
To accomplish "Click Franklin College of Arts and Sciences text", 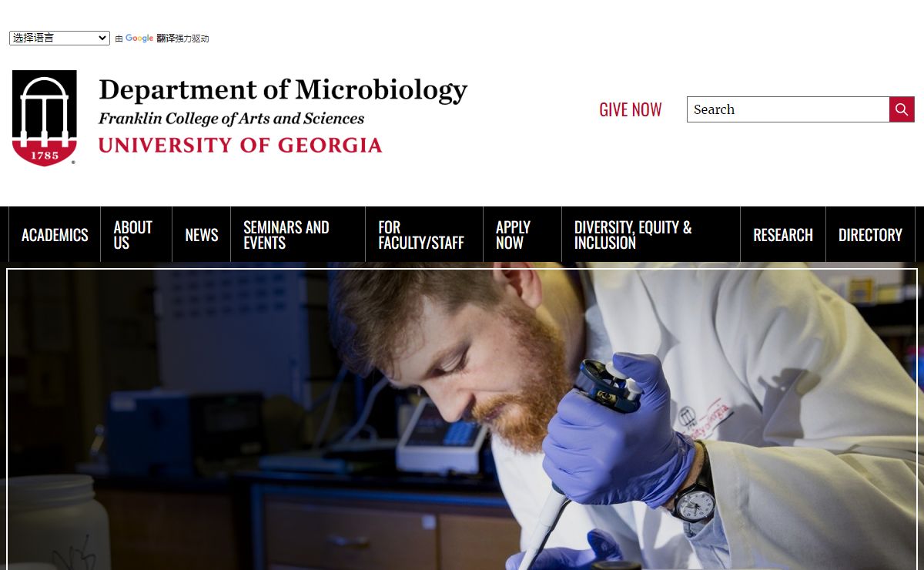I will point(231,119).
